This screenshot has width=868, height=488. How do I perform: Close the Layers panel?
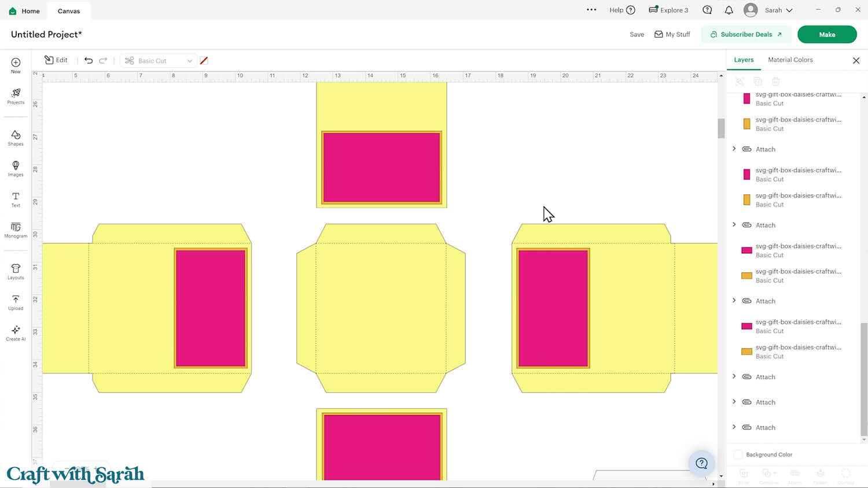pos(856,61)
